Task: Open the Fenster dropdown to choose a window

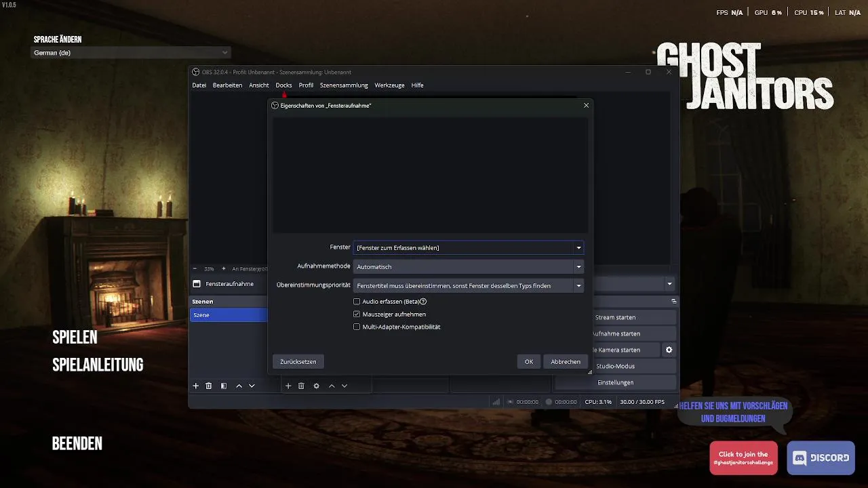Action: click(469, 247)
